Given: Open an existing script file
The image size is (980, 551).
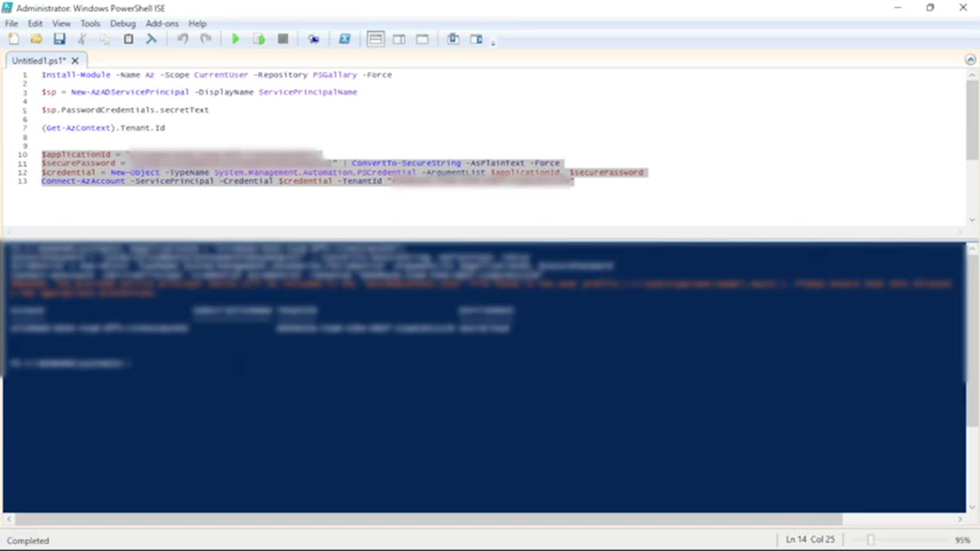Looking at the screenshot, I should [36, 39].
